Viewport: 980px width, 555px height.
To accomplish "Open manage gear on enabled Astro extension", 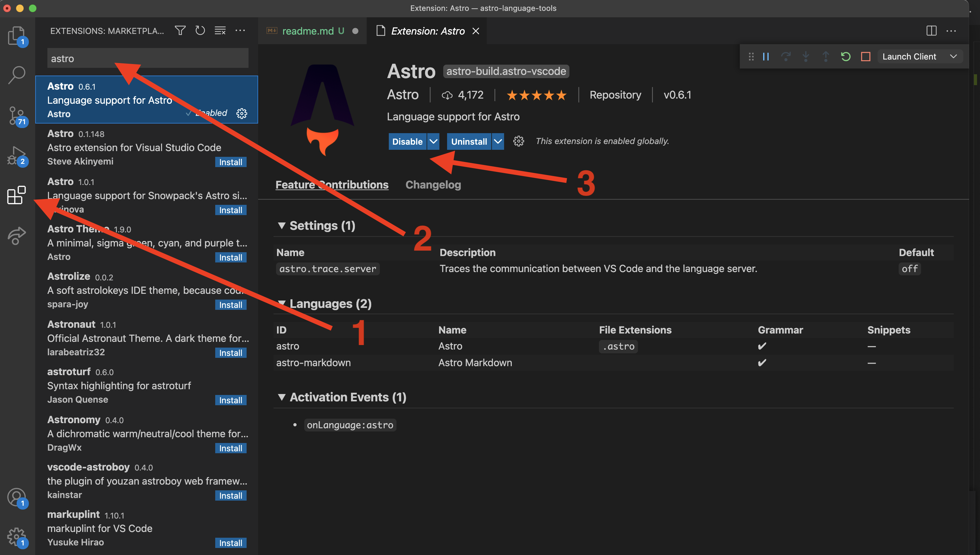I will [x=242, y=113].
